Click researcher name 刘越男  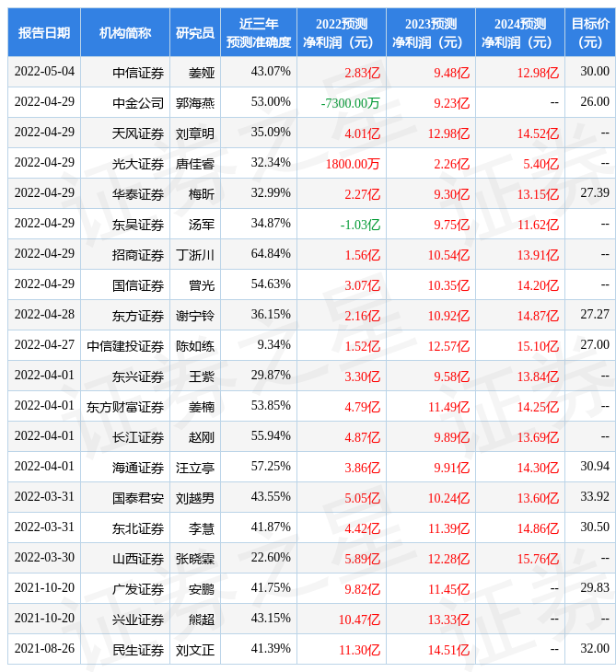(x=195, y=498)
